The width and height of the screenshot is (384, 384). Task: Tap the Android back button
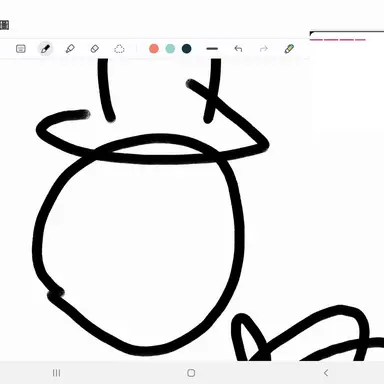coord(326,373)
